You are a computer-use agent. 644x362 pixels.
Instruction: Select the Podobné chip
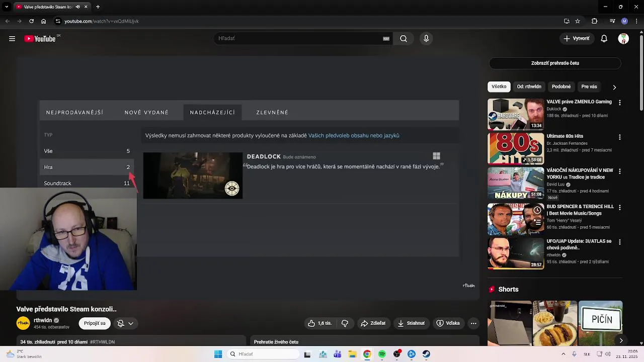(561, 86)
